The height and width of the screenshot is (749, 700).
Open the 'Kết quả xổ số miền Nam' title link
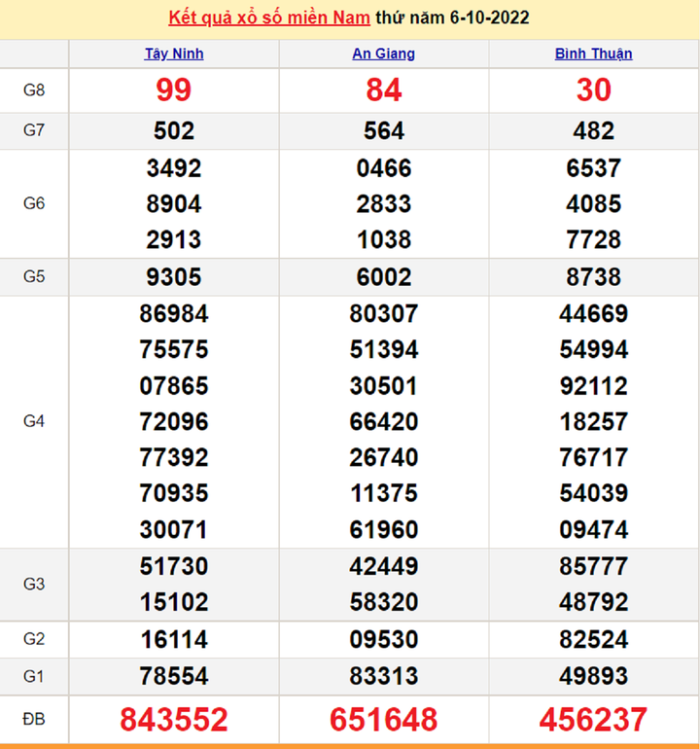(x=270, y=18)
